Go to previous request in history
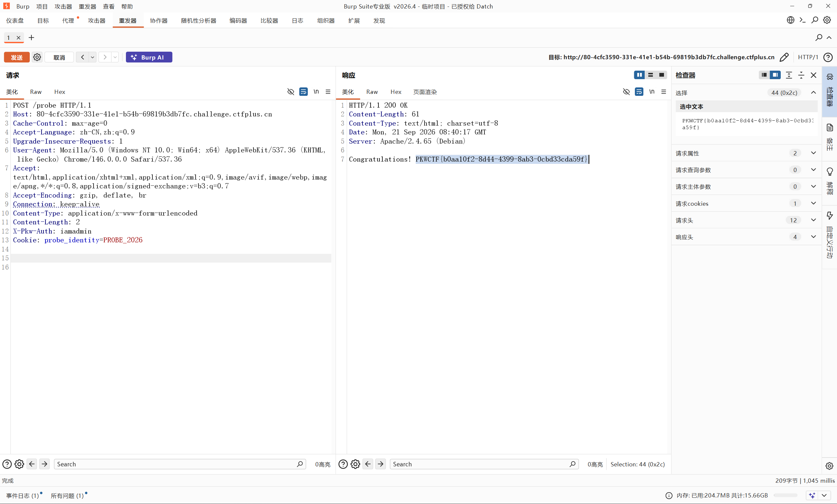Viewport: 837px width, 504px height. 82,57
